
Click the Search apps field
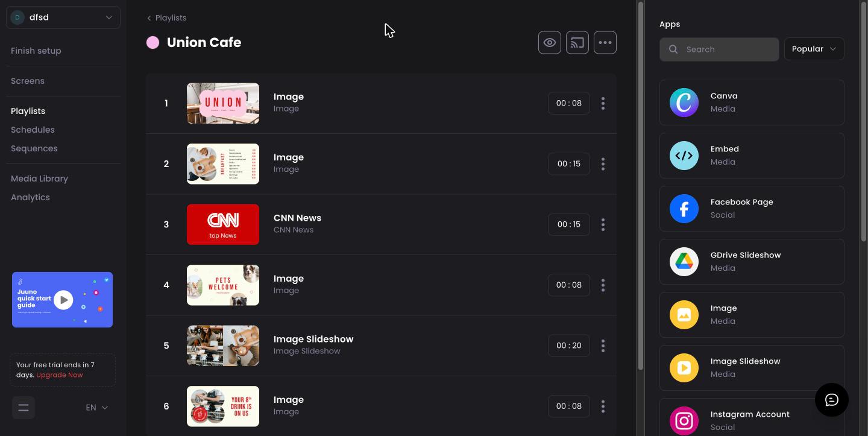[719, 49]
